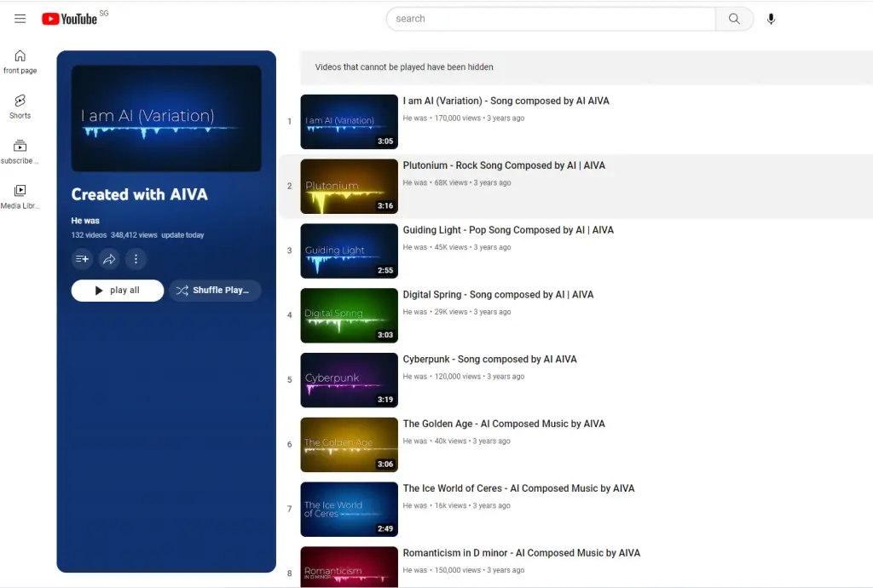Click 'He was' channel under Guiding Light video

tap(415, 247)
